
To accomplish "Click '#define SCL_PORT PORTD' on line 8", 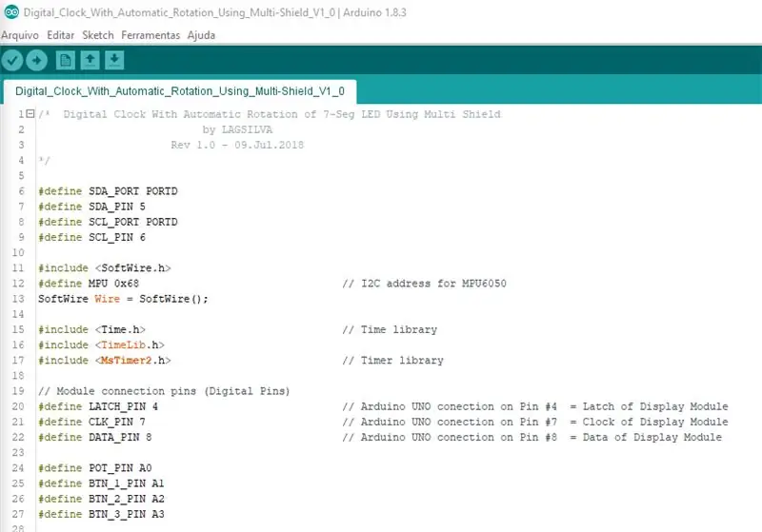I will click(x=108, y=222).
